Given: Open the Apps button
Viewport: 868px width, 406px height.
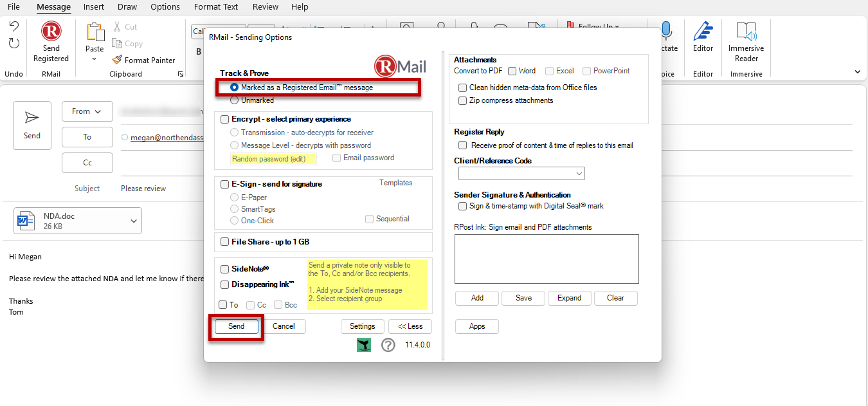Looking at the screenshot, I should [477, 326].
